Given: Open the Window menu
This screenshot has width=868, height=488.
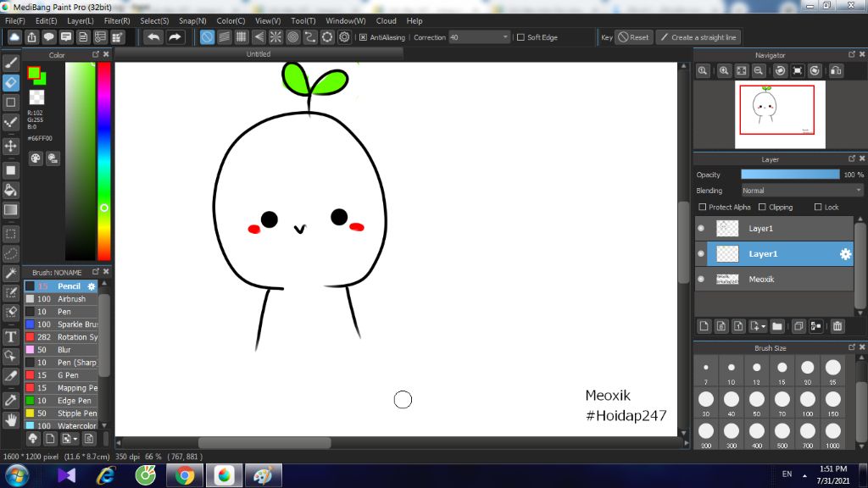Looking at the screenshot, I should pyautogui.click(x=346, y=21).
